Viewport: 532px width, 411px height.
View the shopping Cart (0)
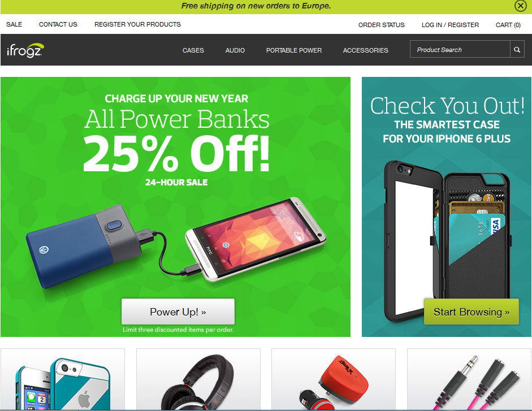[508, 25]
